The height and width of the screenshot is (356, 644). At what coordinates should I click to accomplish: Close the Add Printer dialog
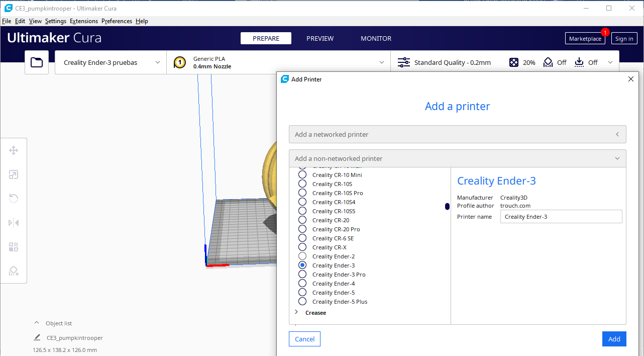pyautogui.click(x=631, y=79)
